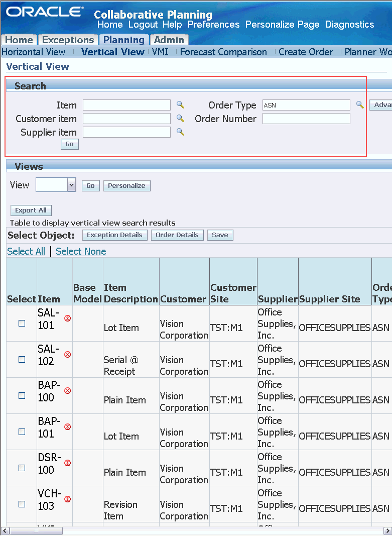The image size is (392, 536).
Task: Select the checkbox for SAL-102 row
Action: point(22,360)
